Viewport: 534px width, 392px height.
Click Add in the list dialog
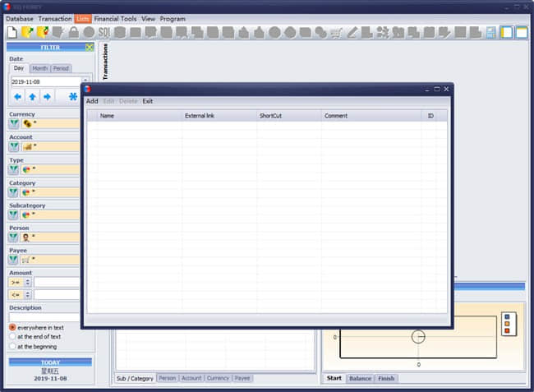coord(92,101)
